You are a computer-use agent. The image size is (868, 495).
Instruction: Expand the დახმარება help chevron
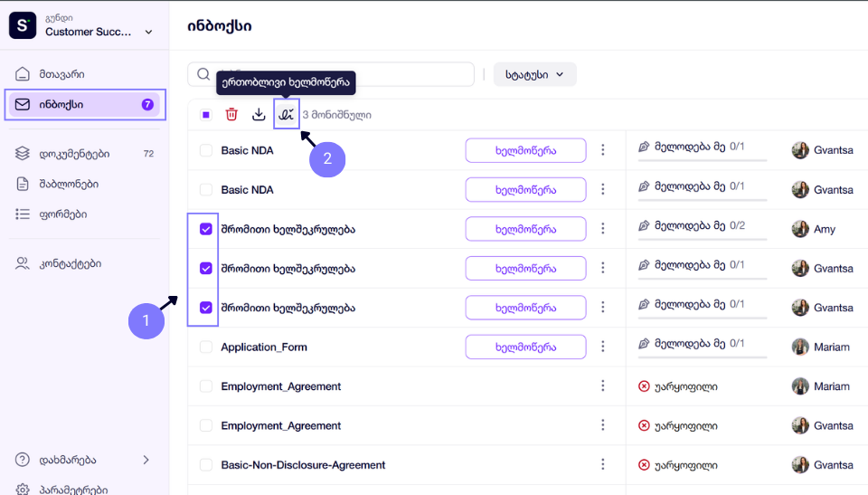[x=146, y=460]
